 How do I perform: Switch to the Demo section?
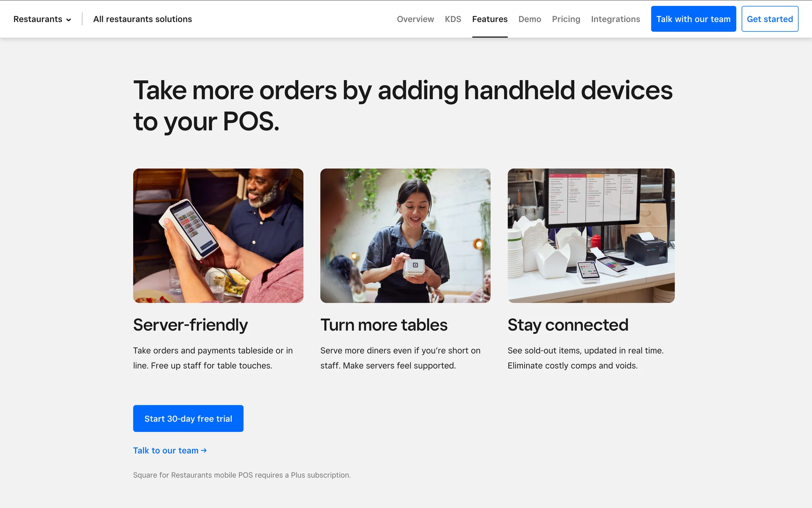[529, 19]
